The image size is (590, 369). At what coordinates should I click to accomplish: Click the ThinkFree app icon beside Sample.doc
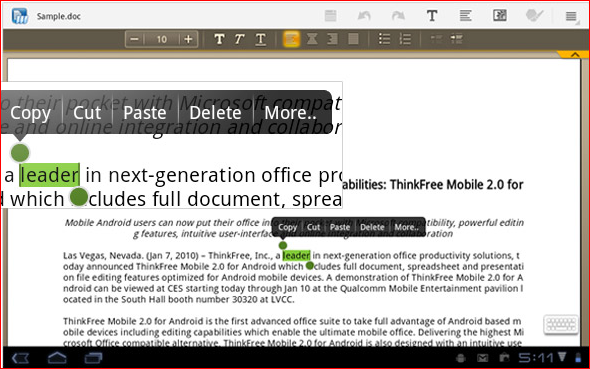(20, 16)
